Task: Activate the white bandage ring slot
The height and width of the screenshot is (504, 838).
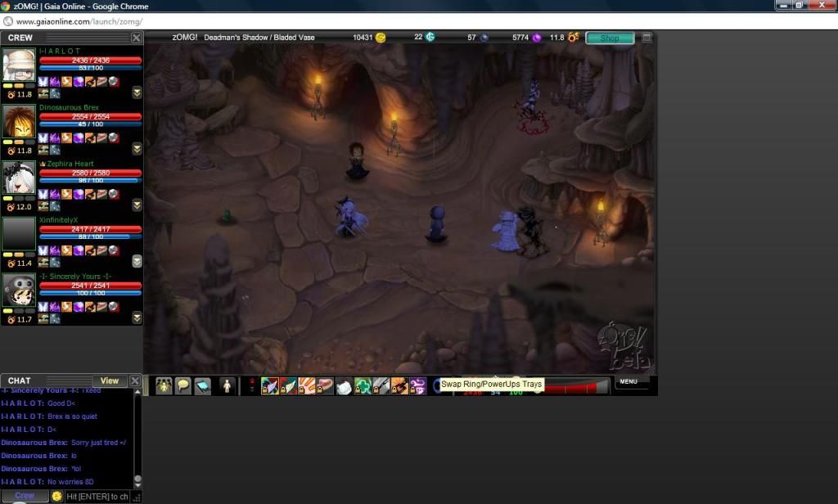Action: tap(345, 386)
